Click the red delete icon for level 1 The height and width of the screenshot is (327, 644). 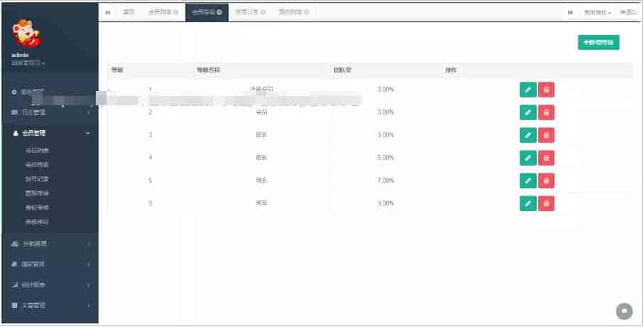click(546, 90)
